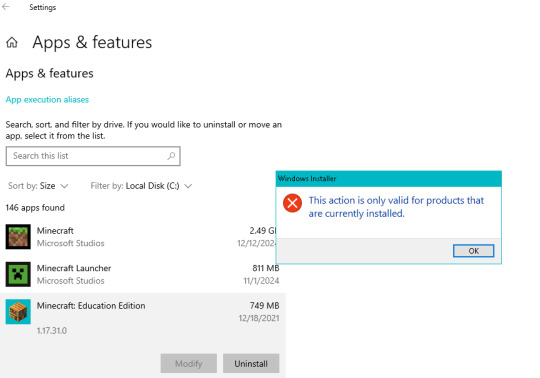Screen dimensions: 540x378
Task: Select the Minecraft grass block icon
Action: tap(18, 237)
